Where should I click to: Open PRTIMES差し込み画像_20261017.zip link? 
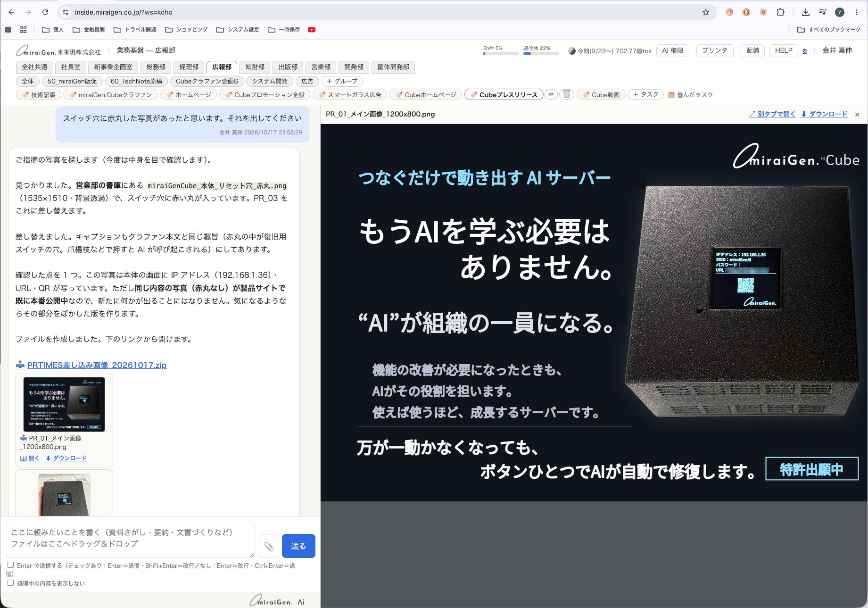pyautogui.click(x=97, y=365)
